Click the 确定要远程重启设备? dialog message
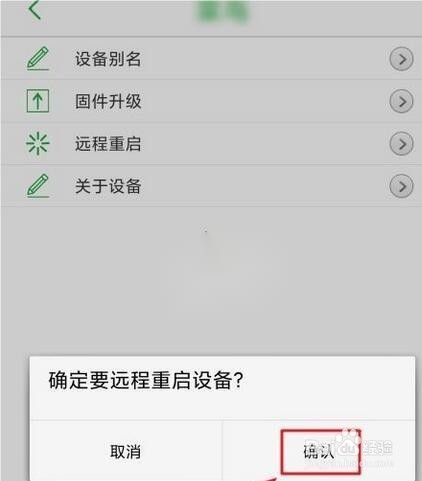This screenshot has width=422, height=481. [146, 380]
